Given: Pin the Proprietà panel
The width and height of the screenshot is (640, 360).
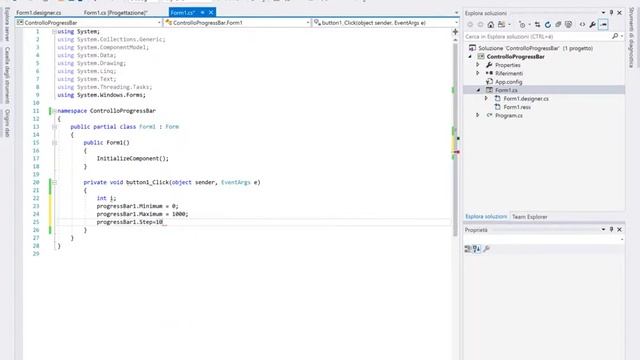Looking at the screenshot, I should pyautogui.click(x=611, y=229).
